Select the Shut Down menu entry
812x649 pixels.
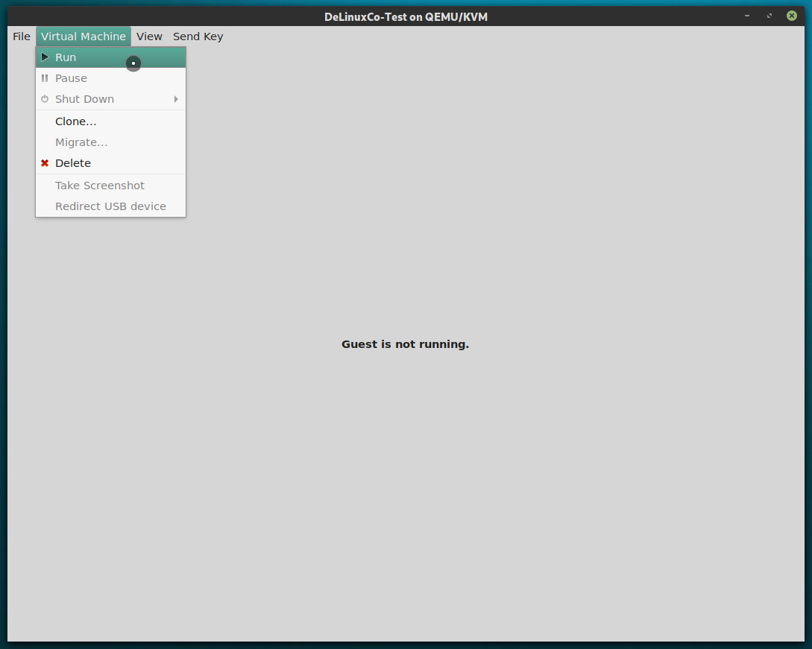pyautogui.click(x=110, y=99)
